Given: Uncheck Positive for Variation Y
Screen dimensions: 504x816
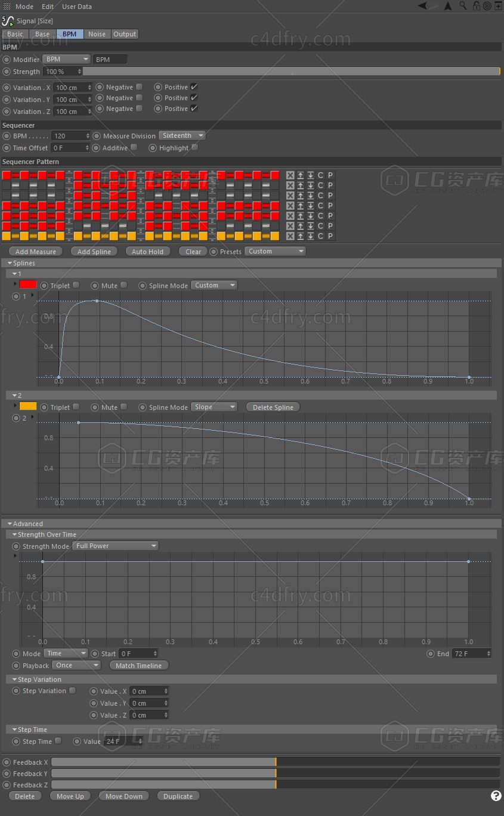Looking at the screenshot, I should (194, 98).
